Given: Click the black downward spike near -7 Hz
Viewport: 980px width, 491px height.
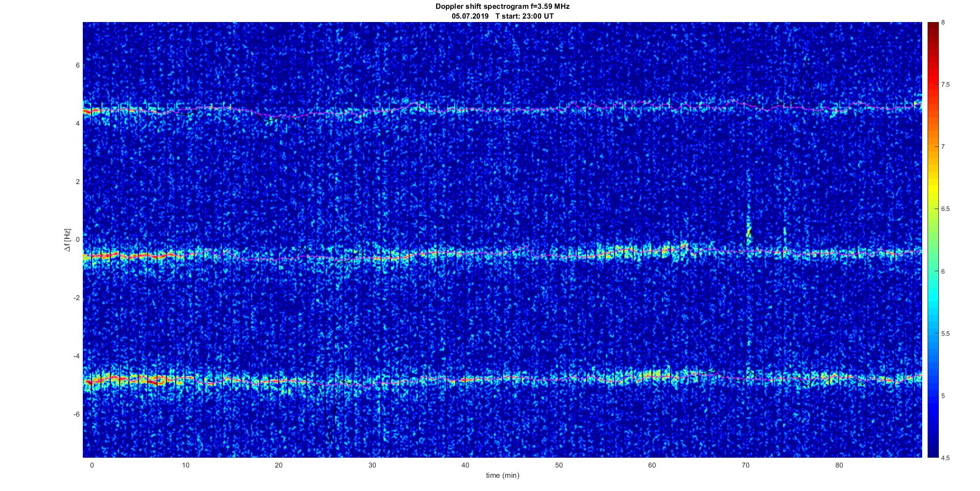Looking at the screenshot, I should tap(331, 442).
